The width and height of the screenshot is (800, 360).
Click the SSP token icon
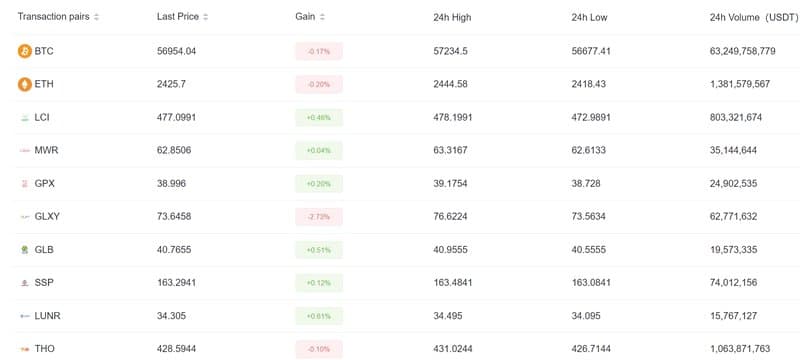[x=24, y=282]
